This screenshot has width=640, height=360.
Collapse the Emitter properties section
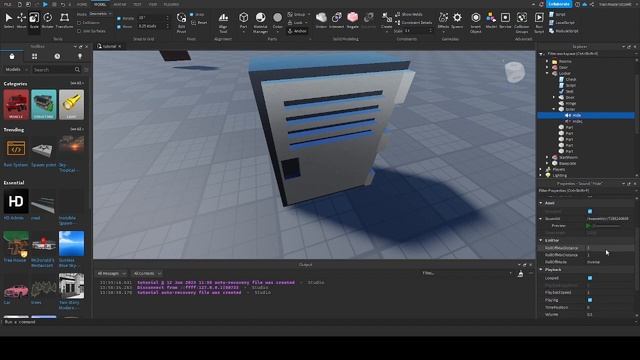pos(541,240)
